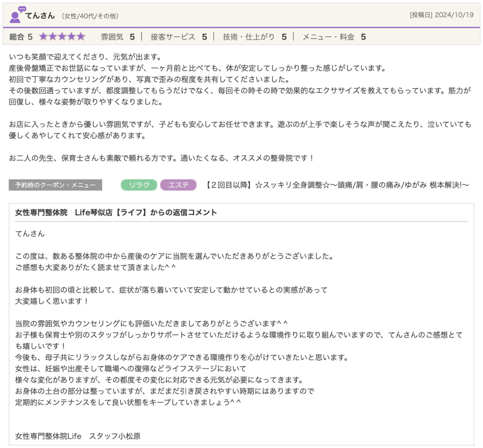Click the 雰囲気 score item
The height and width of the screenshot is (448, 483).
click(x=118, y=37)
